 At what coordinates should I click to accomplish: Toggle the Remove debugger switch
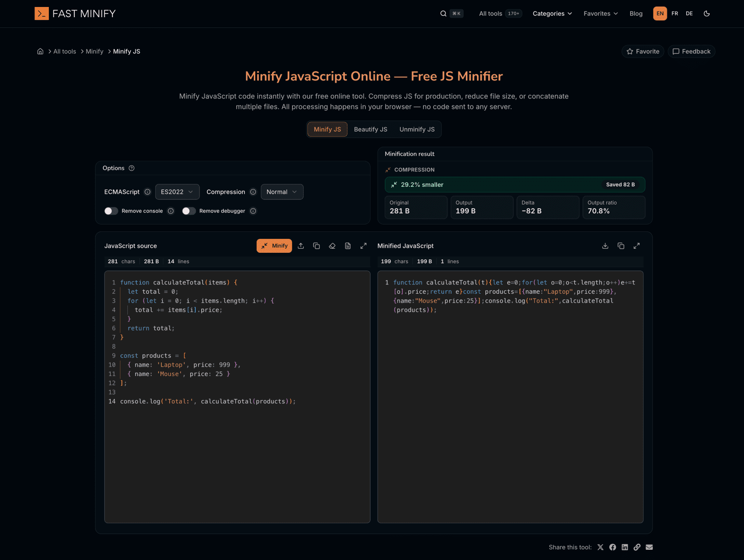189,211
